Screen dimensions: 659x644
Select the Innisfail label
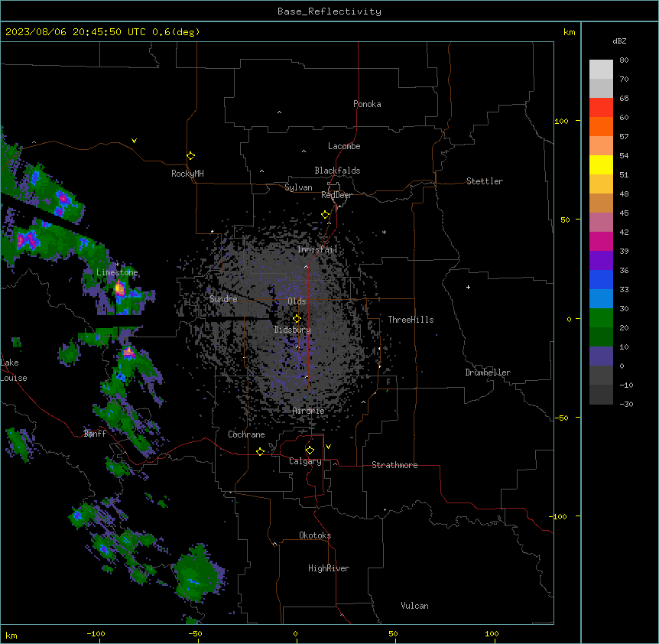click(x=317, y=249)
